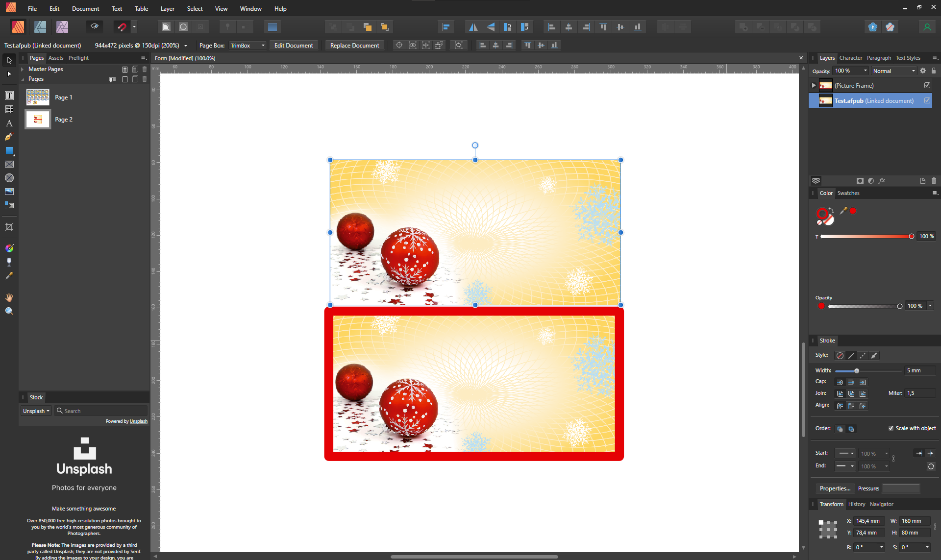Select the Table tool
Screen dimensions: 941x560
click(9, 109)
